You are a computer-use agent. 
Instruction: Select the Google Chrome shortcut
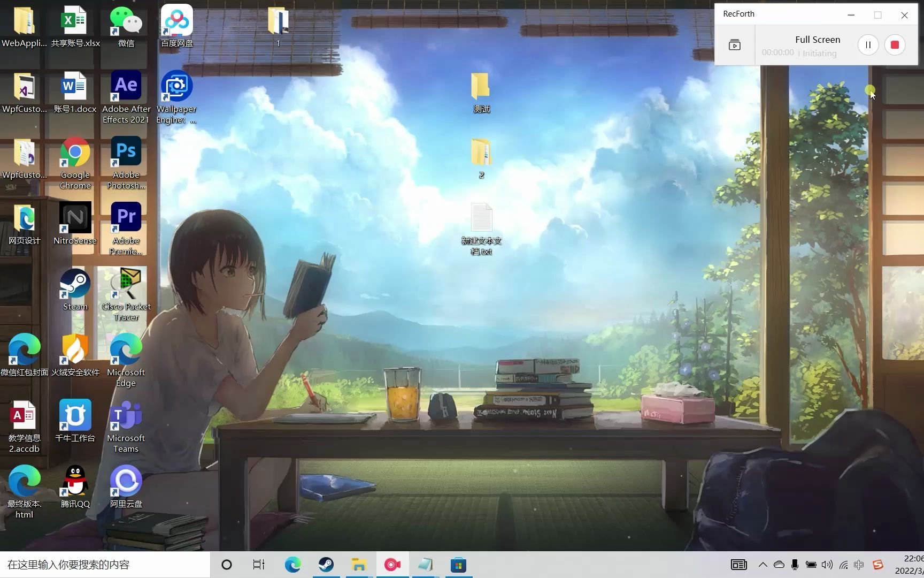[75, 164]
